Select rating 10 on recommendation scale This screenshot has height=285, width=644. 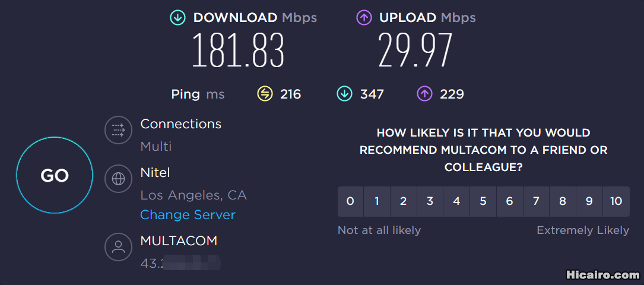point(616,201)
